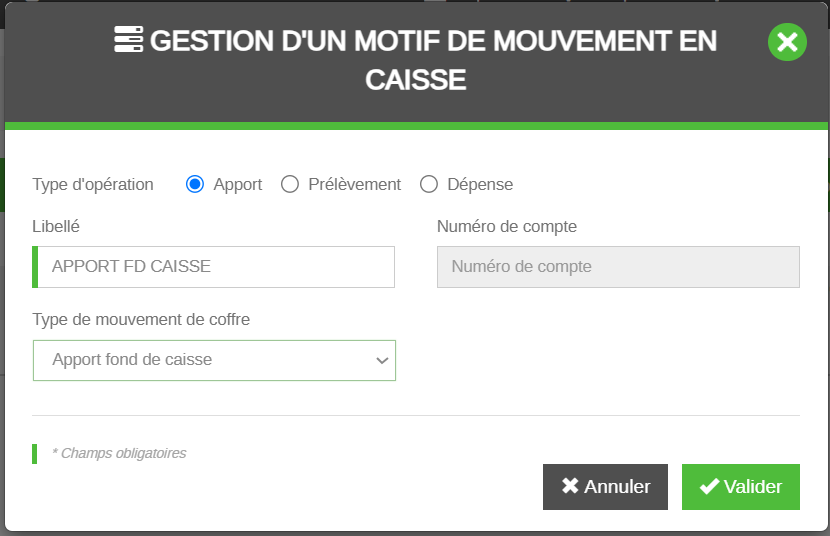Click the Prélèvement option label text
The image size is (830, 536).
point(354,184)
